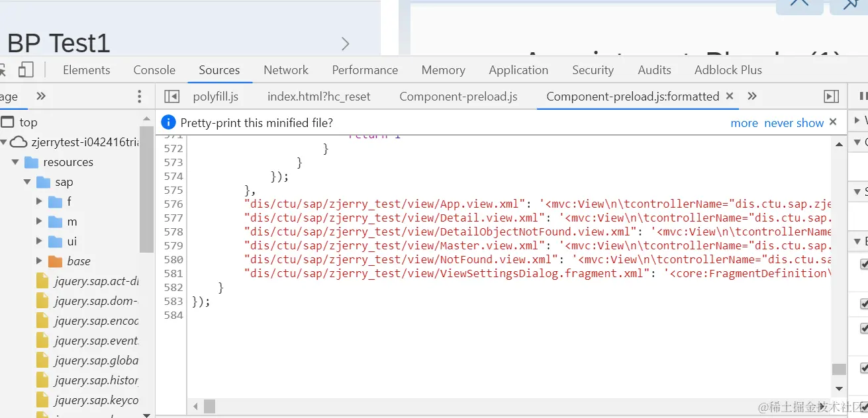Click the pretty-print info icon

tap(168, 122)
